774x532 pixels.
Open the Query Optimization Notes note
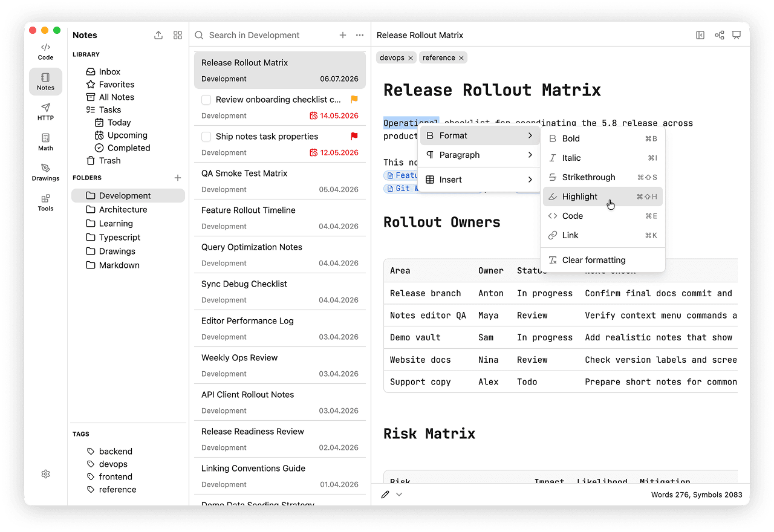[x=280, y=255]
